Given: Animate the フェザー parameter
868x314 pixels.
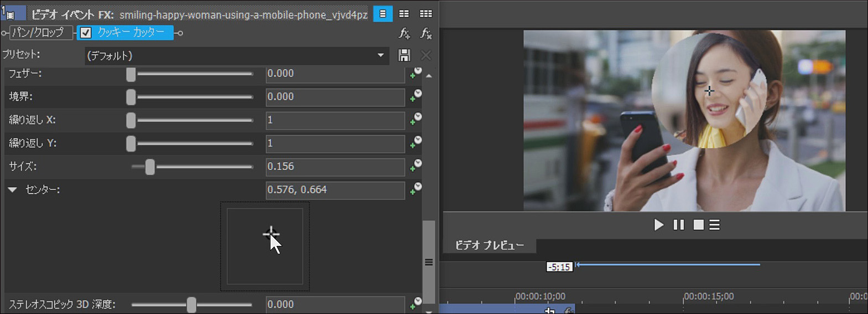Looking at the screenshot, I should coord(415,74).
